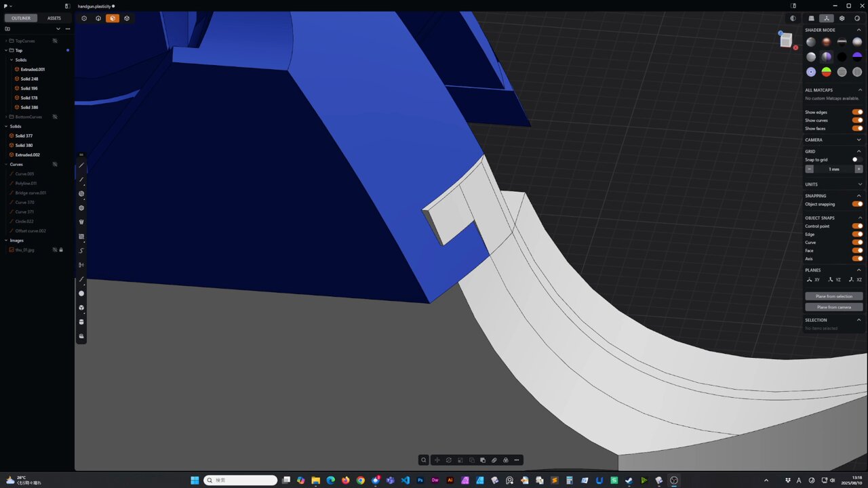Toggle Control point object snap
The width and height of the screenshot is (868, 488).
coord(857,226)
